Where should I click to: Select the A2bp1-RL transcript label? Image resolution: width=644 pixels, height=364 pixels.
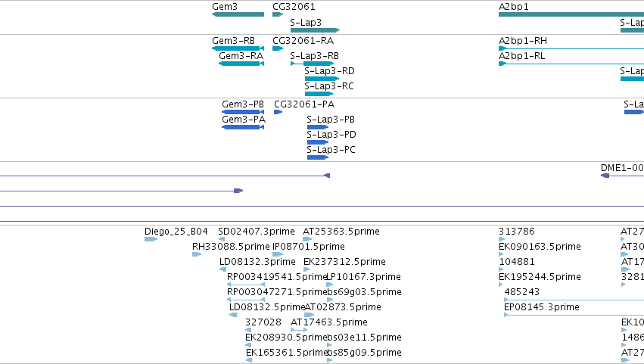point(521,56)
